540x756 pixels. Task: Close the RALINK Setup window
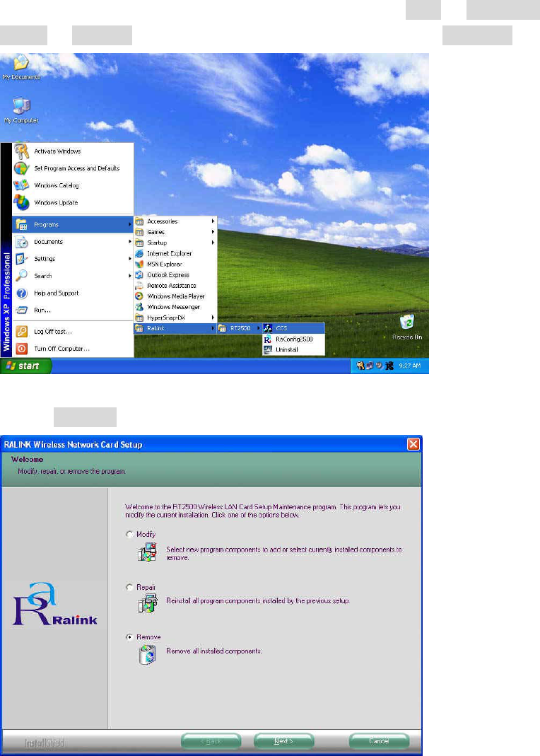coord(413,444)
